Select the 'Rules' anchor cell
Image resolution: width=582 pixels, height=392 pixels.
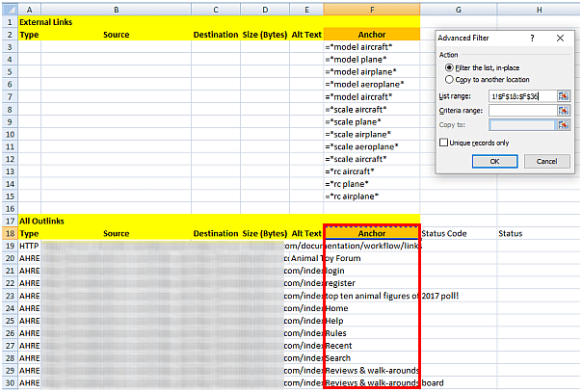372,333
